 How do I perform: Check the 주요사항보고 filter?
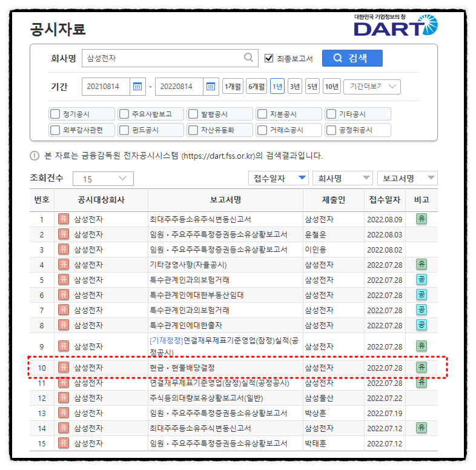(124, 114)
